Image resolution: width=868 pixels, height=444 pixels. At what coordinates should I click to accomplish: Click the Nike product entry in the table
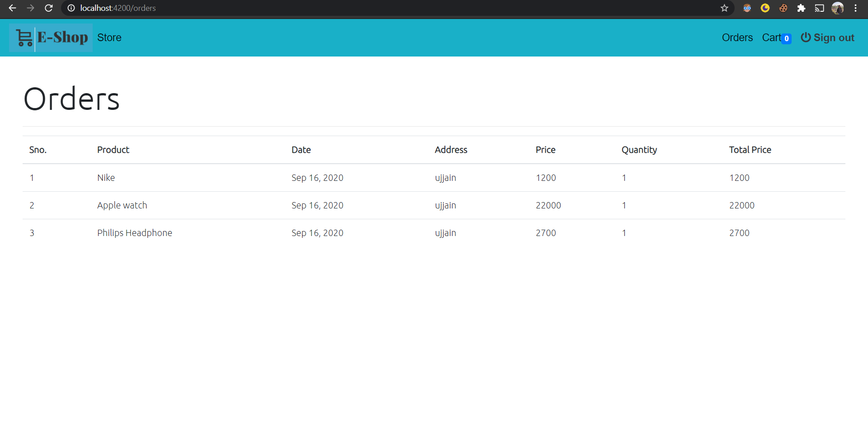[106, 178]
